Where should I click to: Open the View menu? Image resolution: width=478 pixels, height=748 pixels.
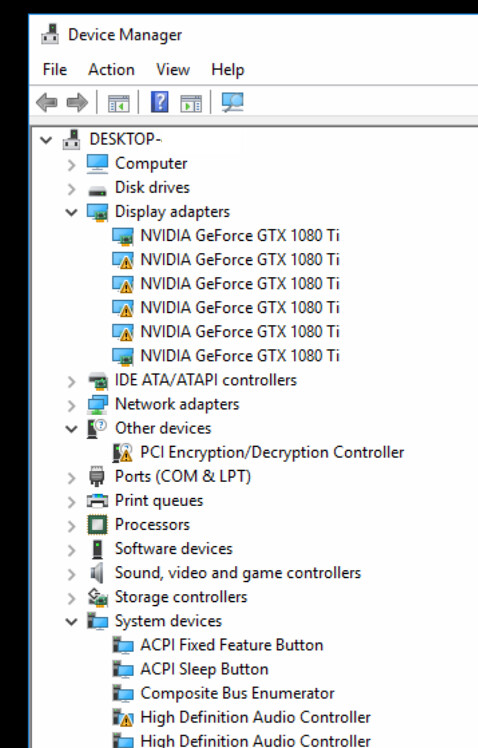tap(173, 70)
